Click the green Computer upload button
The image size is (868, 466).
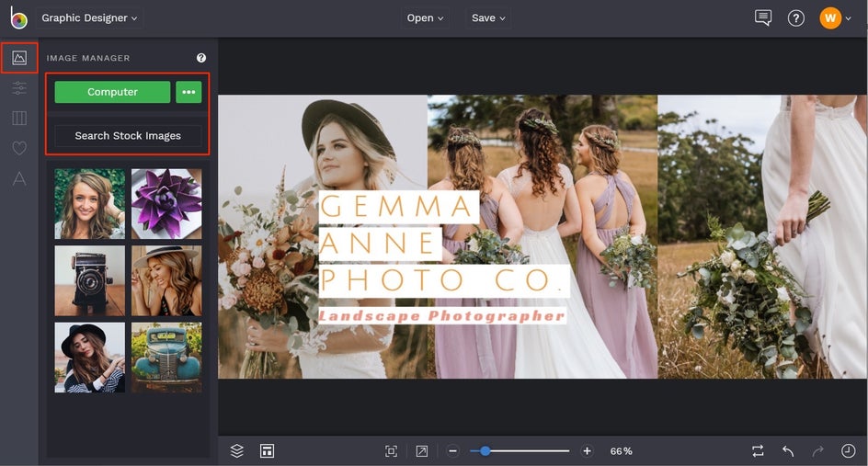(x=112, y=92)
